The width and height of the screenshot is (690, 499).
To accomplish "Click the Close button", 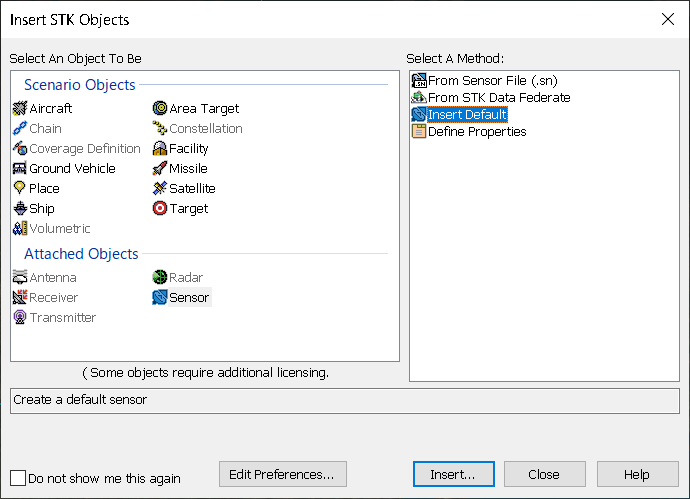I will (544, 474).
